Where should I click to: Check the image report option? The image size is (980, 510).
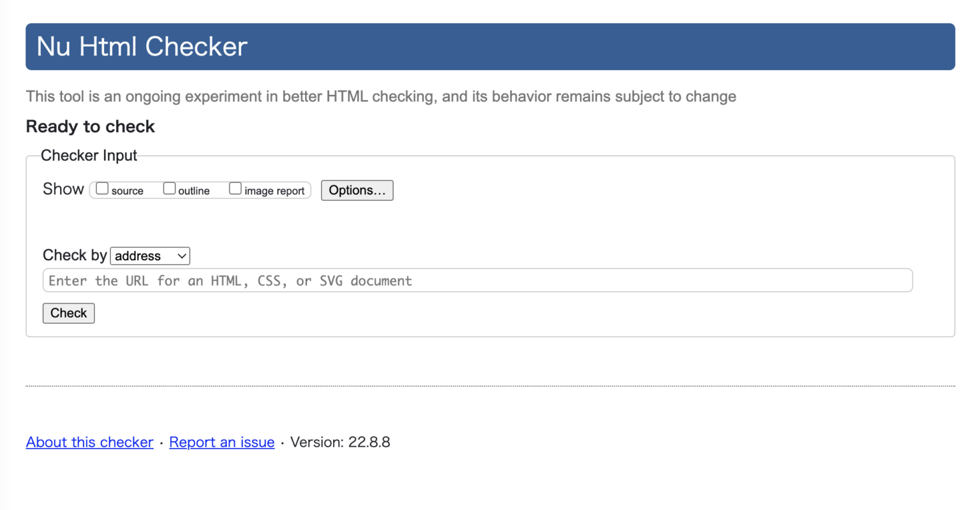[235, 188]
